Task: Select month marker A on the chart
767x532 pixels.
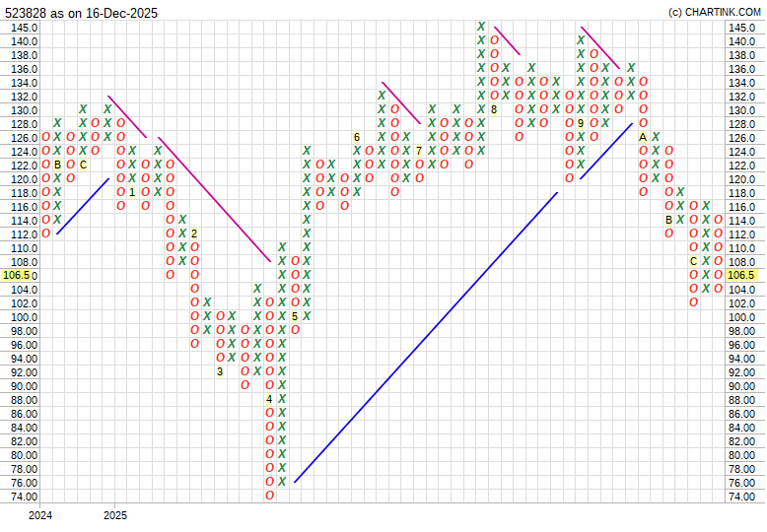Action: (x=643, y=137)
